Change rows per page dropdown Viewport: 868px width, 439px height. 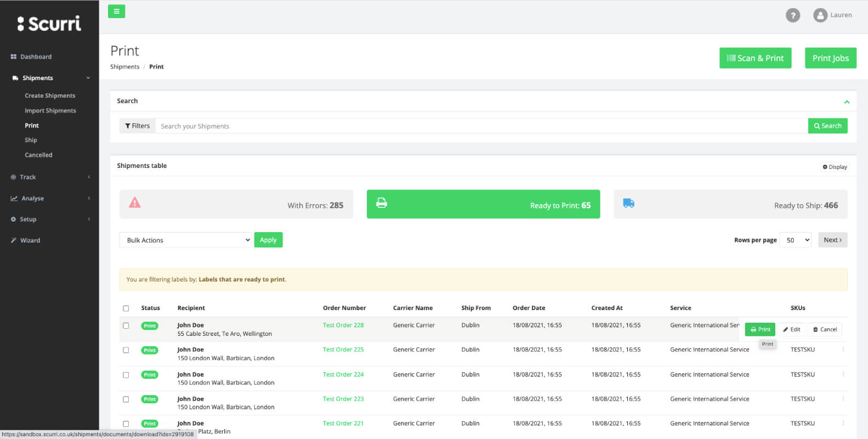tap(795, 240)
